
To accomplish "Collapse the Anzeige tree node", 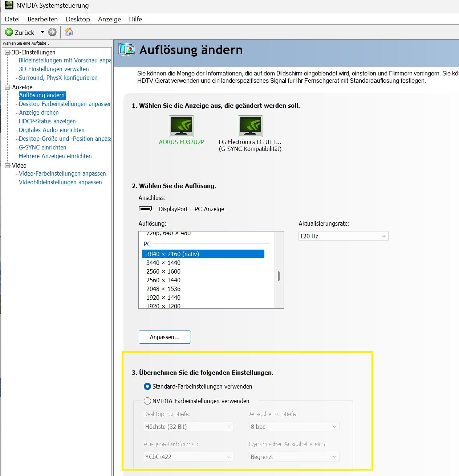I will (7, 87).
